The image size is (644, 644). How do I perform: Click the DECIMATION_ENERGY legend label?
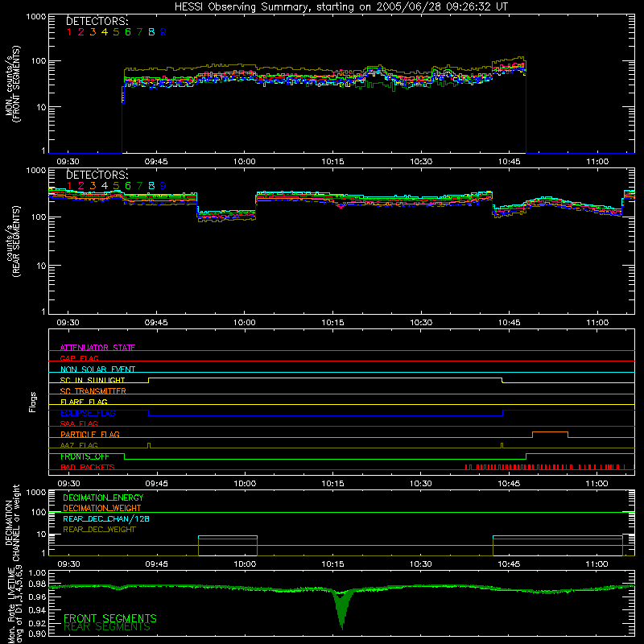(103, 497)
